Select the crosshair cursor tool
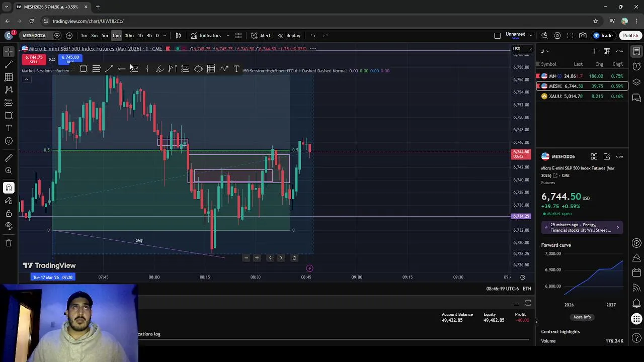This screenshot has width=644, height=362. click(9, 51)
